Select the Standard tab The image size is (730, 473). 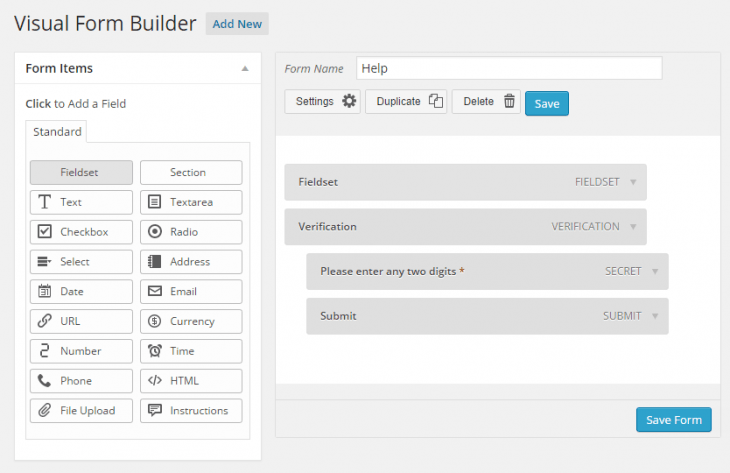[x=57, y=132]
